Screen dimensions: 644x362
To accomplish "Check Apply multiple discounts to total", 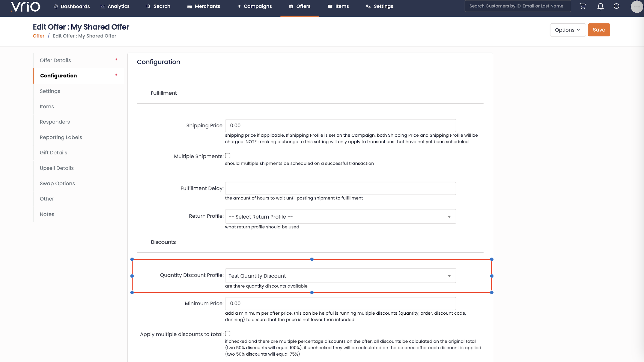I will click(227, 333).
